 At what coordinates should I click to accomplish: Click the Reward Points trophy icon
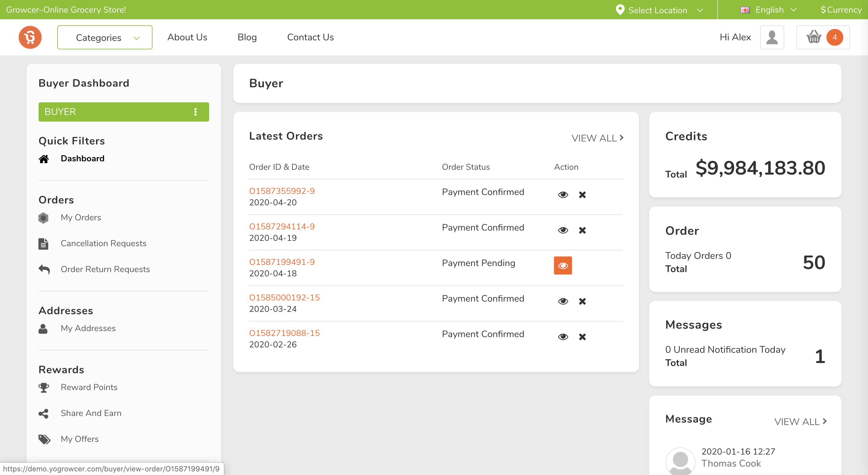tap(44, 387)
